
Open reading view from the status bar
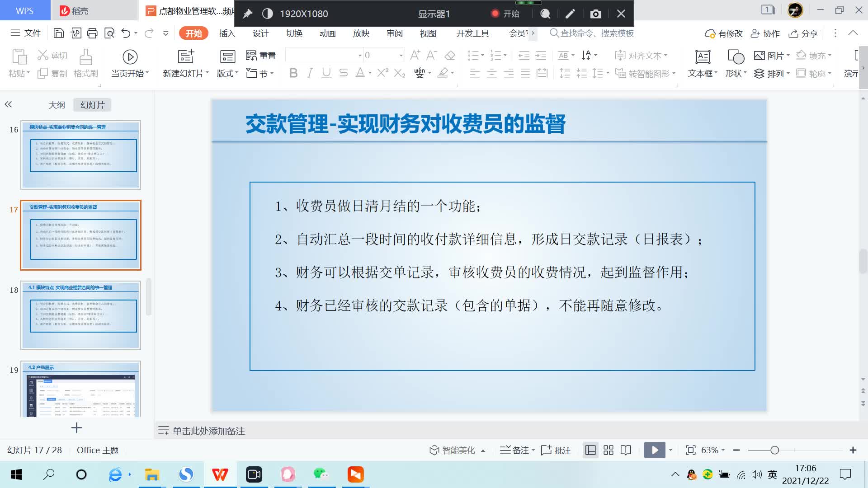point(626,450)
